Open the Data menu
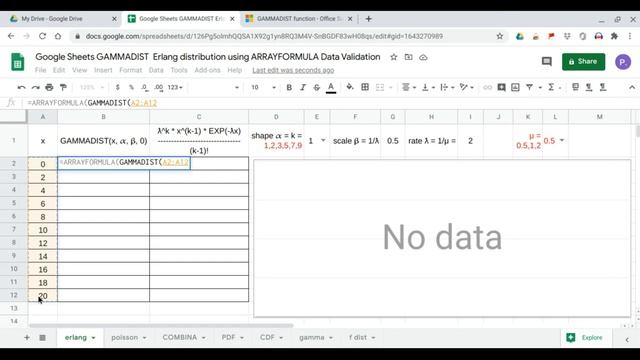This screenshot has width=640, height=360. point(156,70)
